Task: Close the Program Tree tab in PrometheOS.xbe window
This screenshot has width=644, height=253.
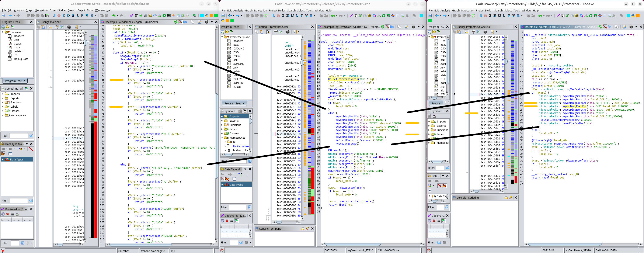Action: point(244,103)
